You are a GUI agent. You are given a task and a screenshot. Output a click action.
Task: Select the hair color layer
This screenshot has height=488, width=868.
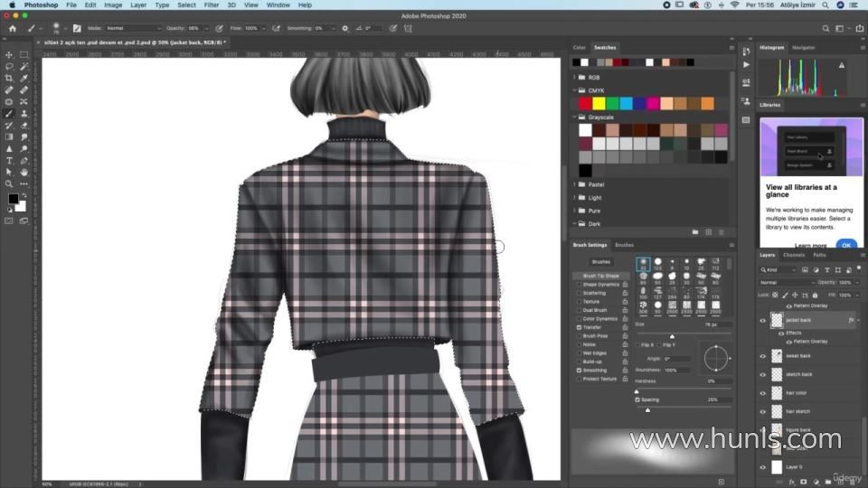(x=797, y=393)
